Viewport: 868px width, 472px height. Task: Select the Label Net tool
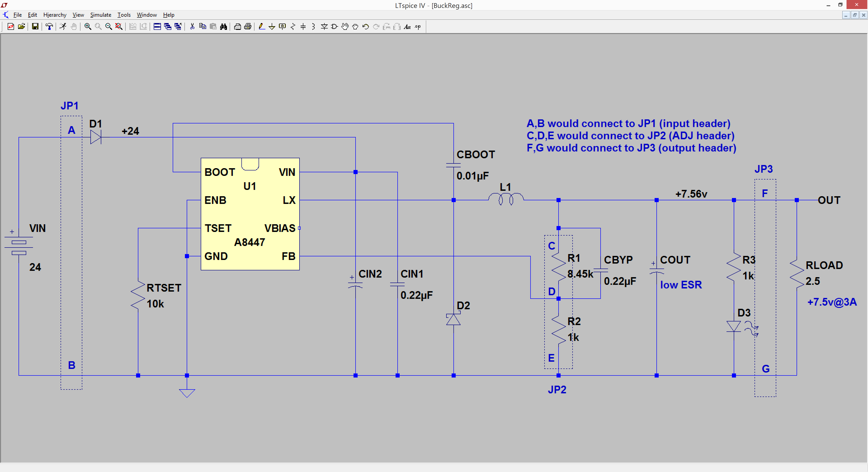click(x=282, y=27)
